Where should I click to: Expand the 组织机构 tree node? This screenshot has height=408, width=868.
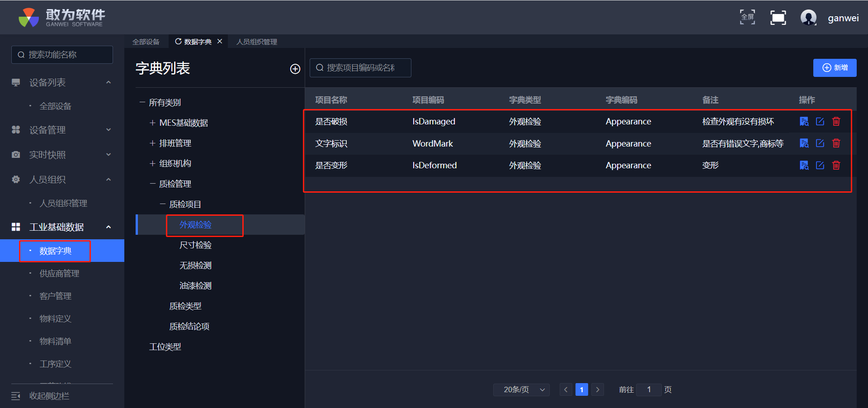coord(152,164)
